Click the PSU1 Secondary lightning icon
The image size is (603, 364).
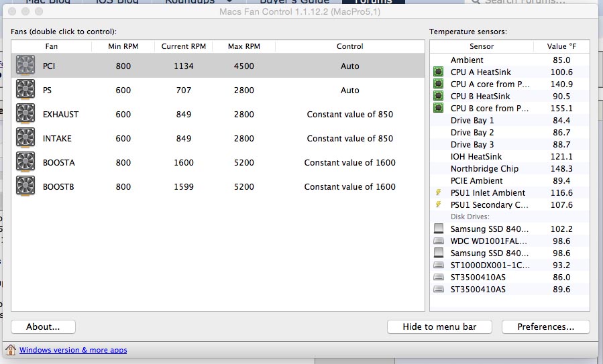pos(438,204)
